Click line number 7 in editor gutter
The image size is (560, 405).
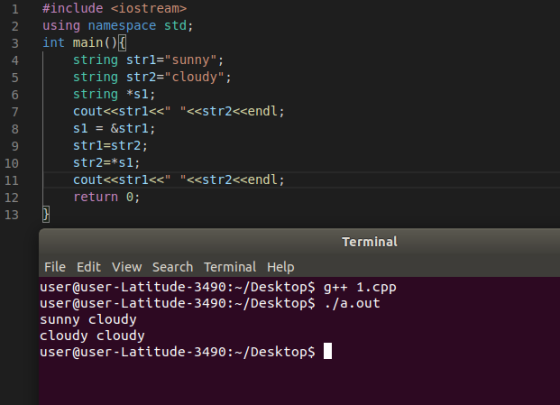pyautogui.click(x=15, y=112)
